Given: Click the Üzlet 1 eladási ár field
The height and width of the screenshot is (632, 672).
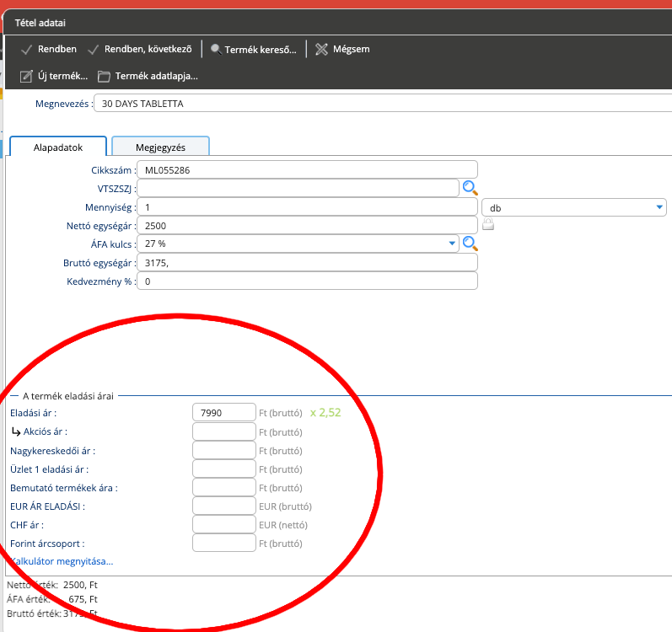Looking at the screenshot, I should [224, 469].
